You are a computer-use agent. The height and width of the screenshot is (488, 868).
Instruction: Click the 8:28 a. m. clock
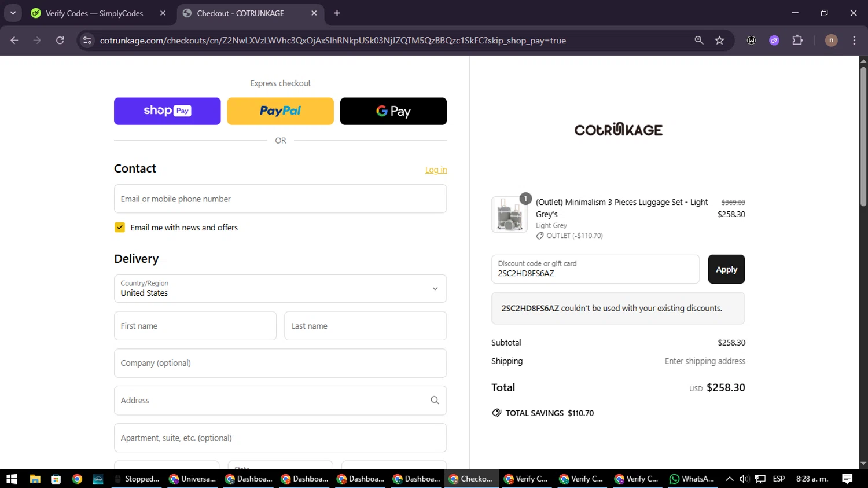point(812,479)
